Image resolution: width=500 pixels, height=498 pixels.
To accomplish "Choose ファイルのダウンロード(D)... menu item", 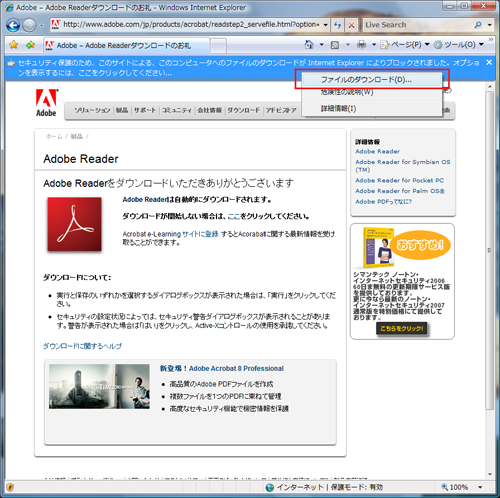I will click(372, 80).
